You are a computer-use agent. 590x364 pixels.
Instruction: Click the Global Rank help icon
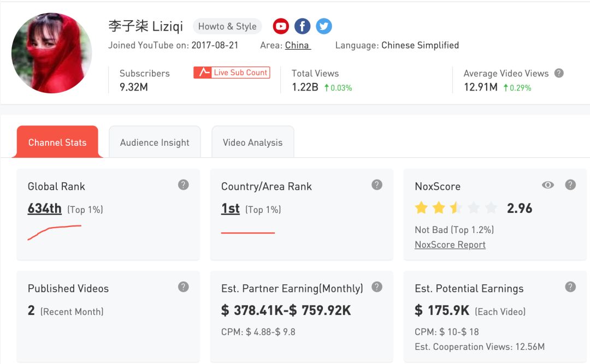pos(184,185)
